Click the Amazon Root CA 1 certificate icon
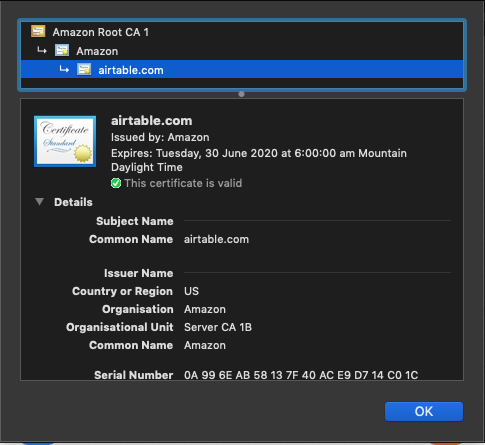Screen dimensions: 485x445 click(38, 32)
